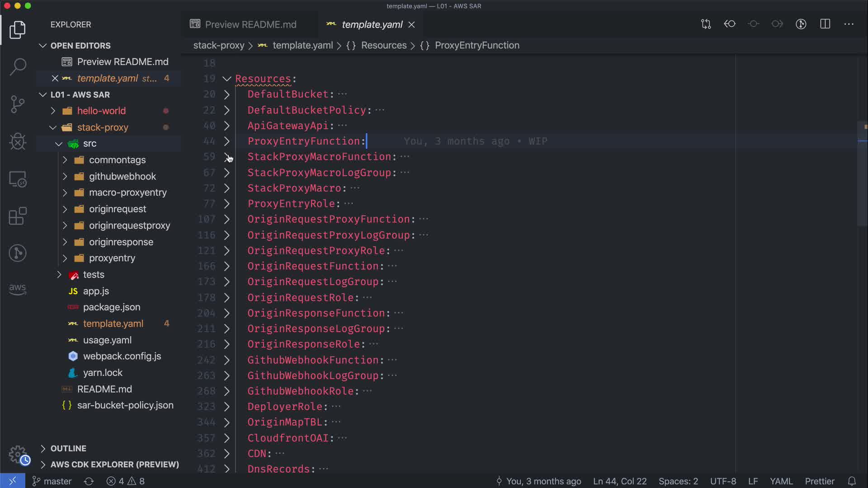
Task: Open the Search view in activity bar
Action: (18, 67)
